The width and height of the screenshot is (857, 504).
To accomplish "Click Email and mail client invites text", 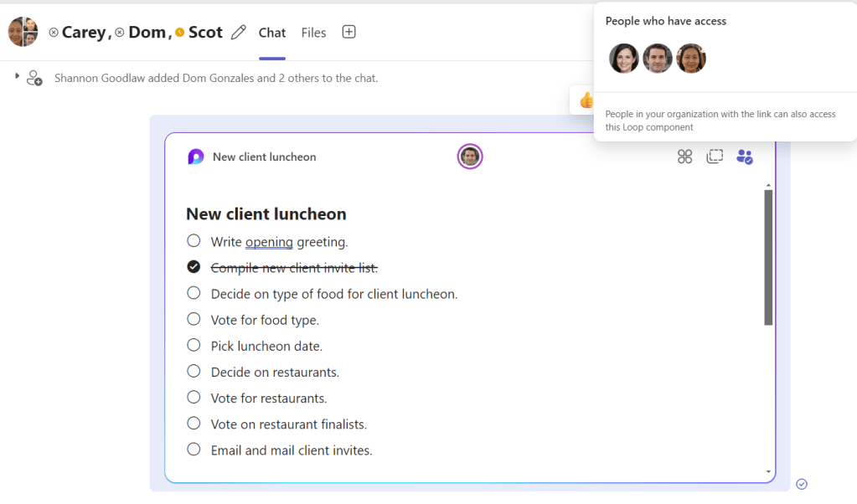I will click(292, 450).
